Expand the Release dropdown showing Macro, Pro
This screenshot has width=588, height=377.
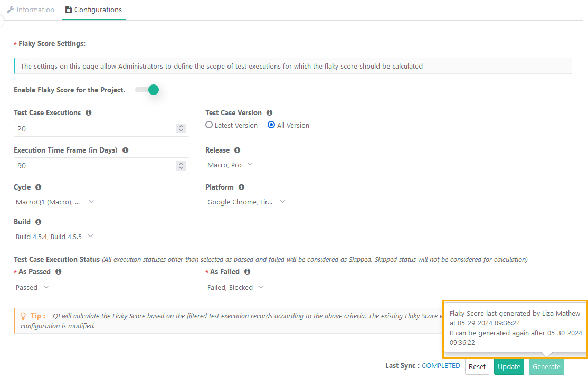(230, 165)
